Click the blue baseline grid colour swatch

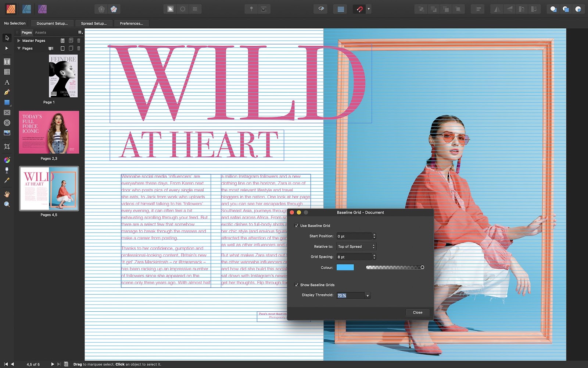tap(345, 268)
